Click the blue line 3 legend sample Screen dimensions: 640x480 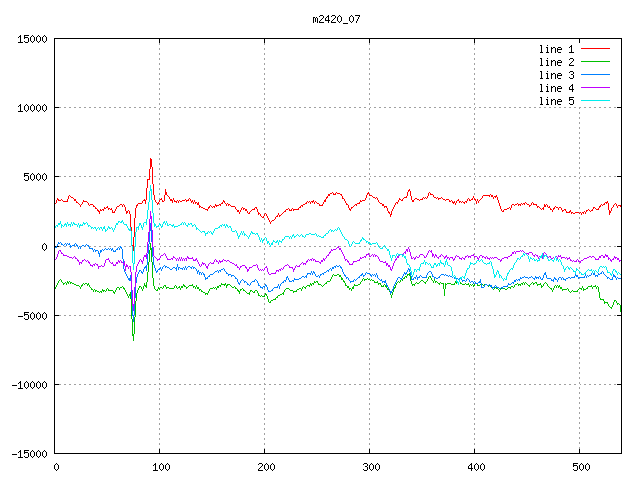coord(595,75)
